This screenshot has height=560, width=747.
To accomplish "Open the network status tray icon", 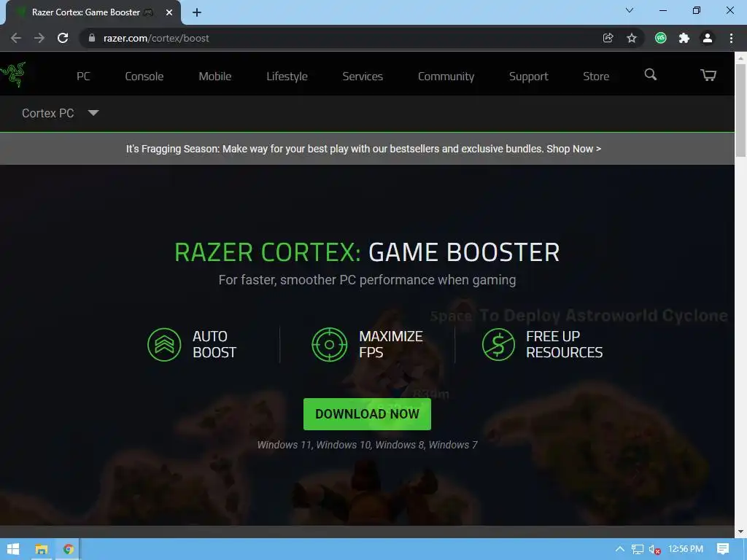I will (x=638, y=549).
